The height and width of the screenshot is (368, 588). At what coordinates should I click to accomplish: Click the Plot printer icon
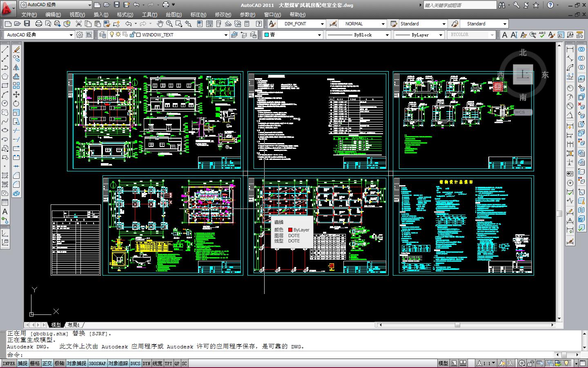pyautogui.click(x=39, y=24)
